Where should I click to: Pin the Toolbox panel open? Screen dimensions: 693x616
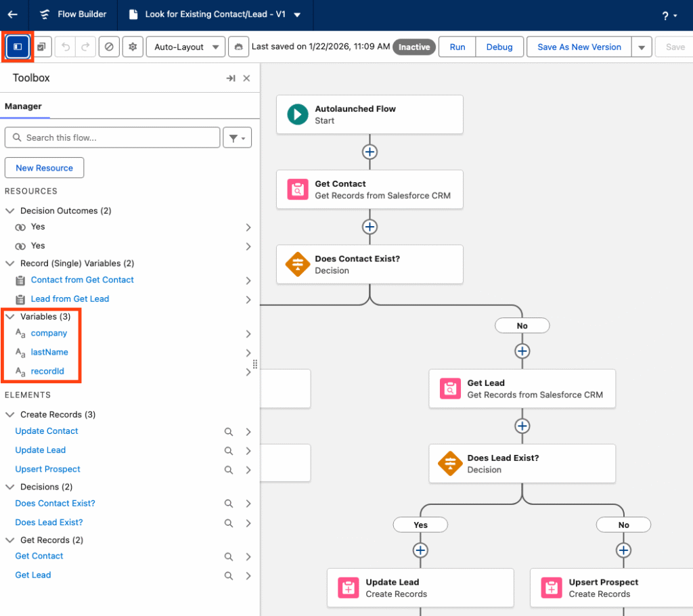point(231,78)
